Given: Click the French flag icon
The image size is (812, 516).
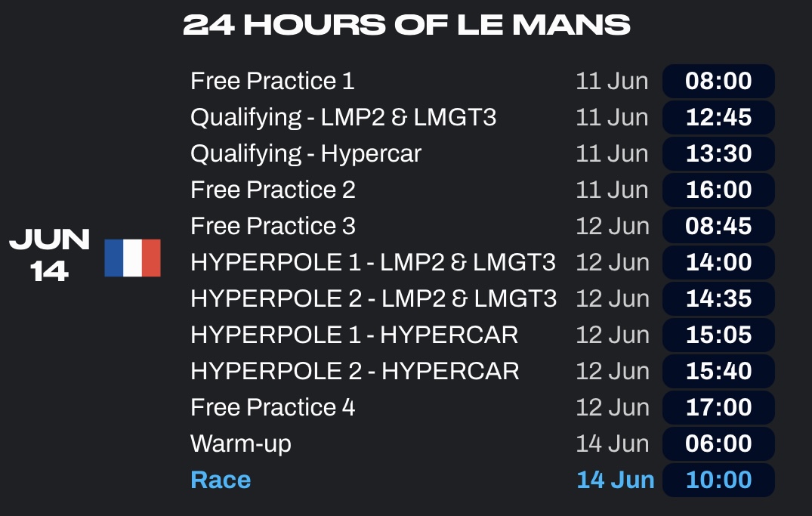Looking at the screenshot, I should (x=133, y=258).
